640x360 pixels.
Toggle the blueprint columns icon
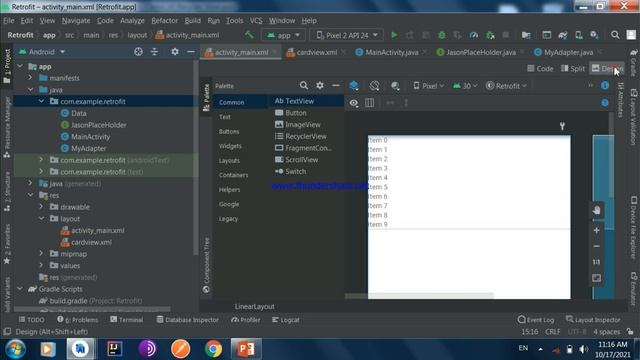369,103
